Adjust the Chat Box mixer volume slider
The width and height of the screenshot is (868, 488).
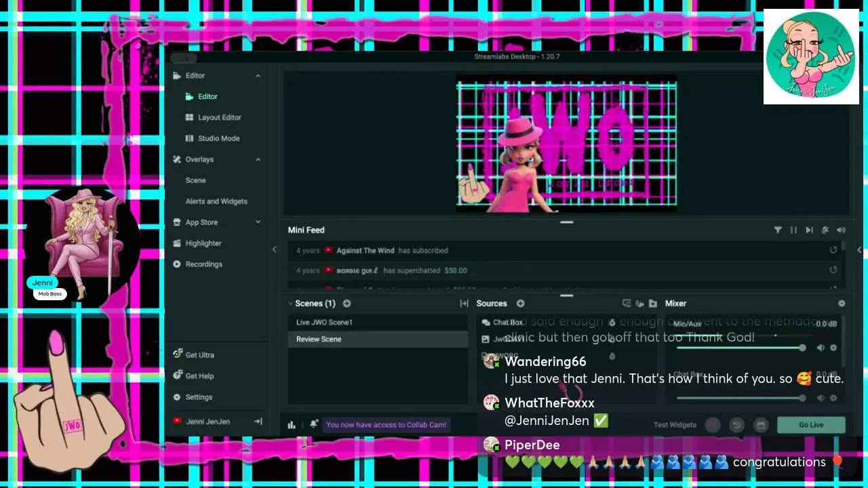[740, 399]
